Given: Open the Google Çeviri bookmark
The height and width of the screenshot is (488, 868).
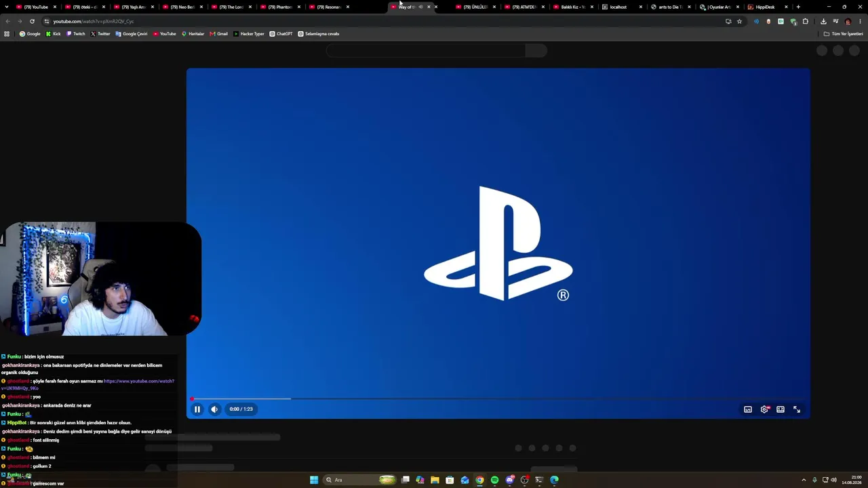Looking at the screenshot, I should point(132,34).
